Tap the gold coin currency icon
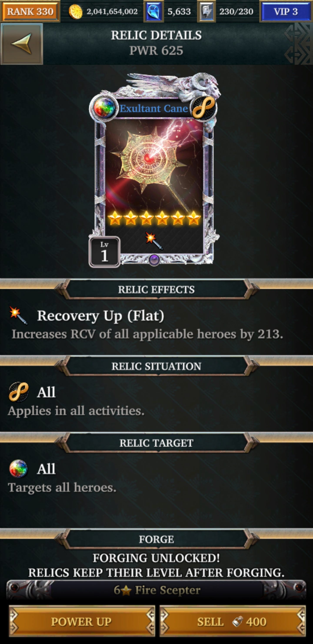Screen dimensions: 313x644 coord(75,12)
